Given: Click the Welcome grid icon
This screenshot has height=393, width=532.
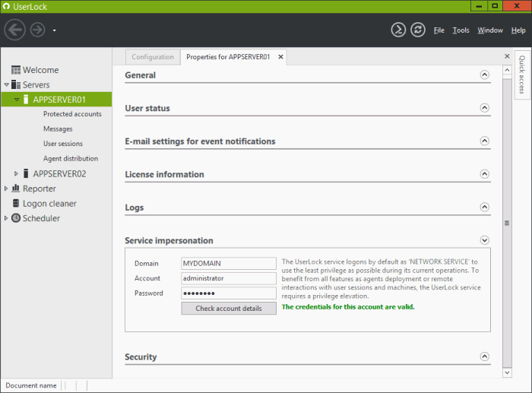Looking at the screenshot, I should coord(16,70).
